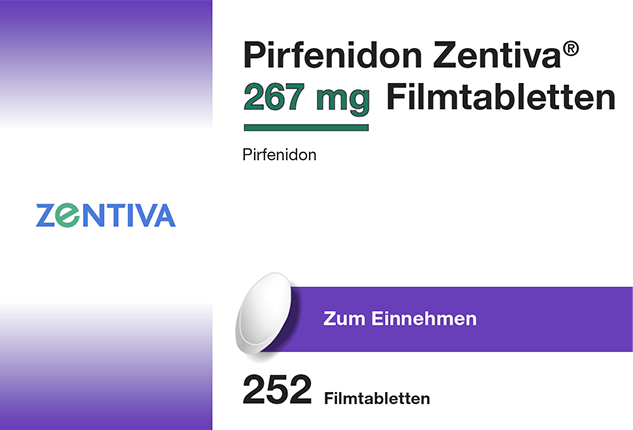
Task: Click the 'Zum Einnehmen' label
Action: pyautogui.click(x=400, y=319)
